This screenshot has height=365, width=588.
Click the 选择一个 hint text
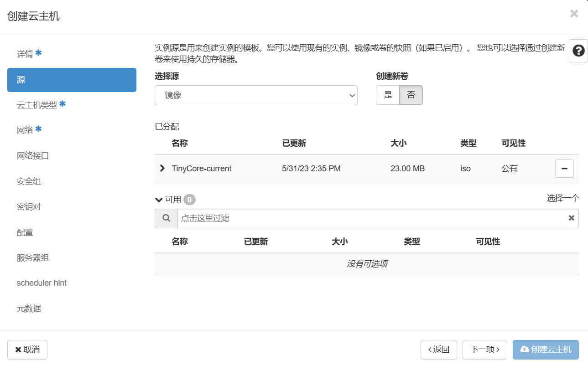(x=563, y=198)
